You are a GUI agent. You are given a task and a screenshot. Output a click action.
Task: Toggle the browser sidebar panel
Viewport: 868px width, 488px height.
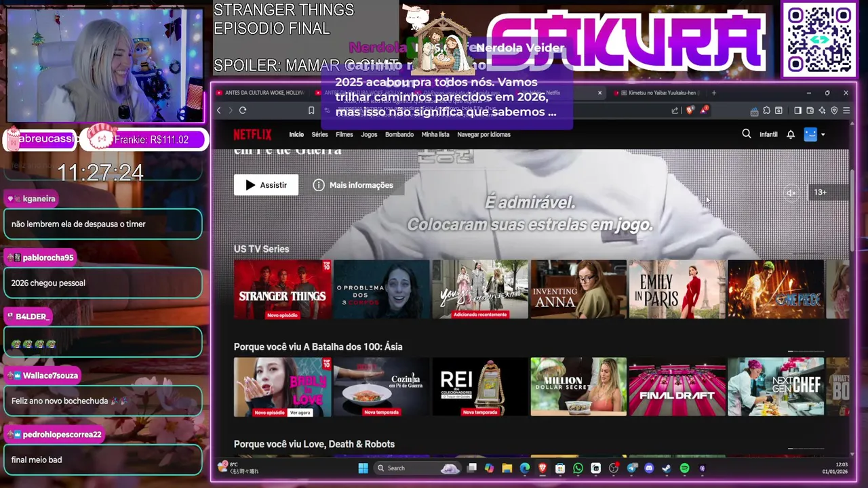(x=798, y=110)
